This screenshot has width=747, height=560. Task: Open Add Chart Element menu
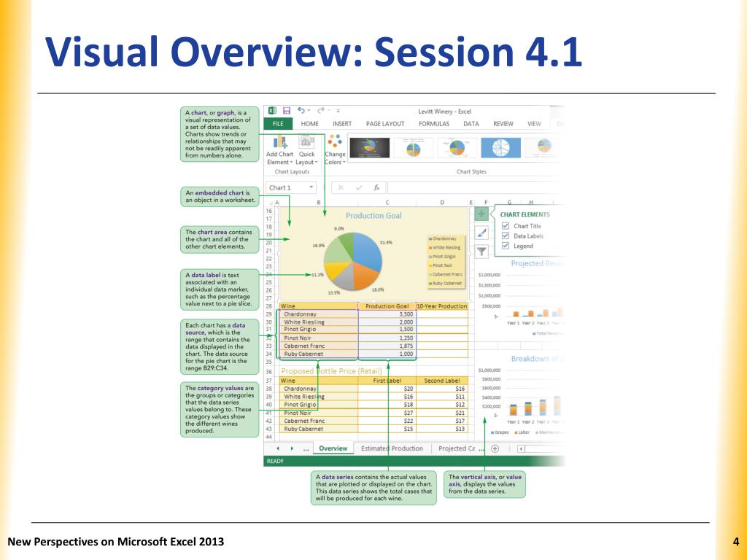[x=279, y=150]
